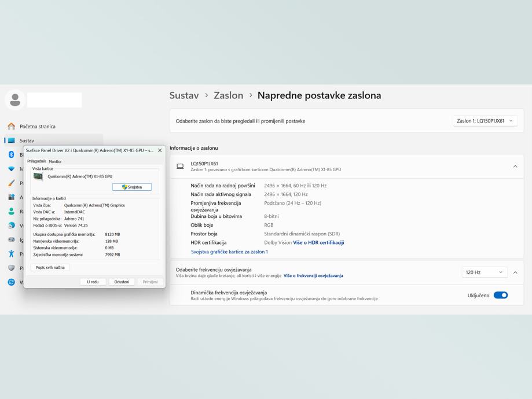Click the Svojstva button in dialog
The image size is (532, 399).
click(x=132, y=187)
